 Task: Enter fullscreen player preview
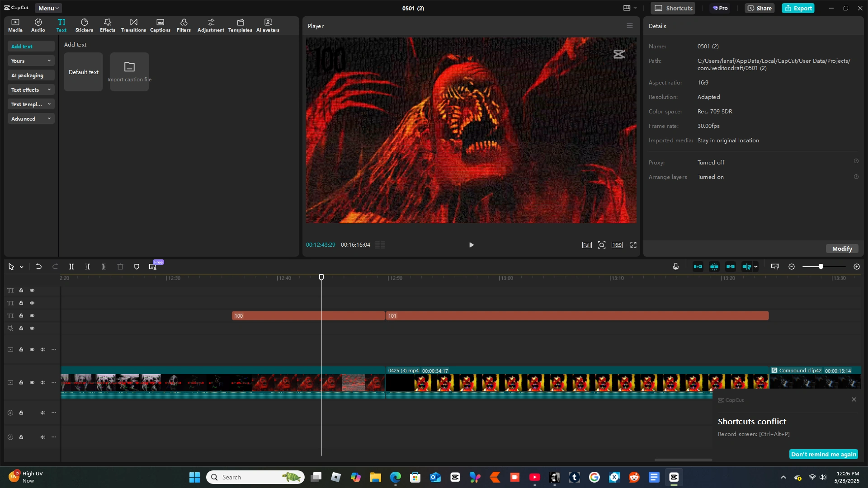point(633,245)
